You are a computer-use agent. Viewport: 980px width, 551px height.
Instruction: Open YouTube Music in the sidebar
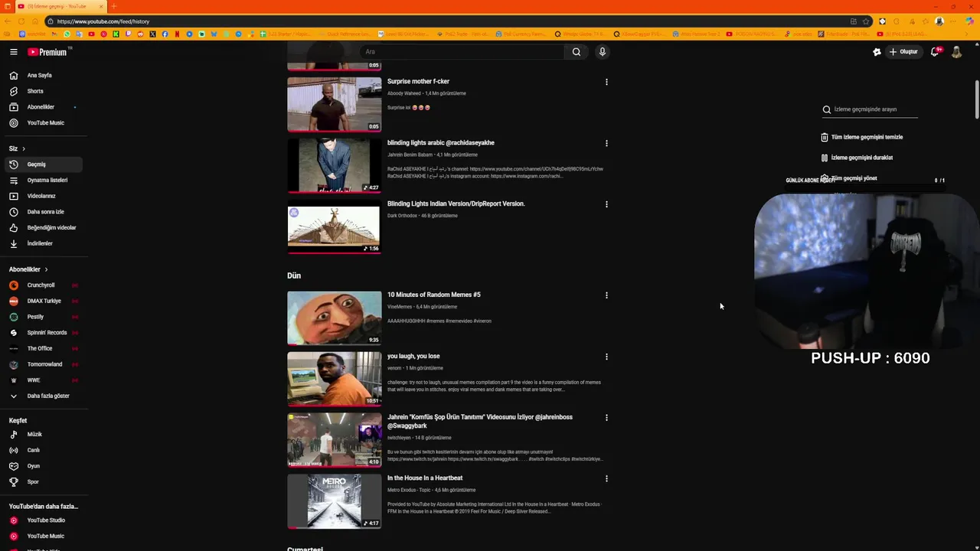tap(43, 123)
